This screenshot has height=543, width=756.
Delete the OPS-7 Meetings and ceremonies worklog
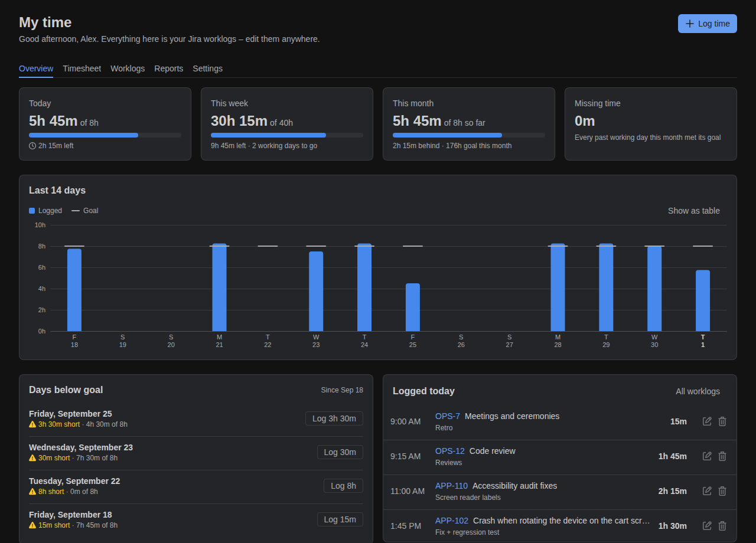click(x=722, y=421)
